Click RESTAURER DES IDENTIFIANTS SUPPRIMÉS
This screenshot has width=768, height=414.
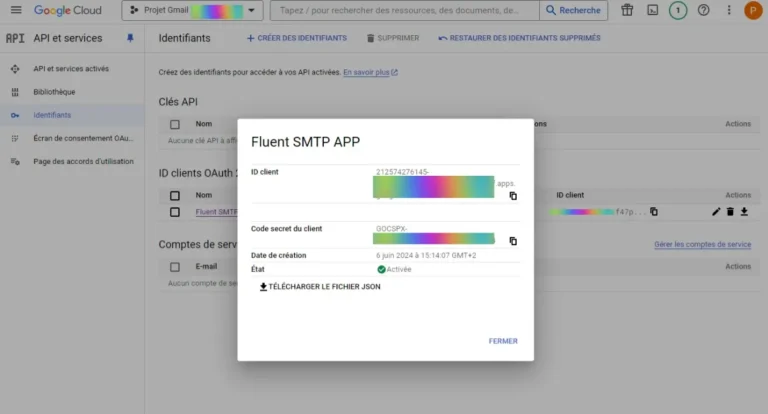[519, 38]
